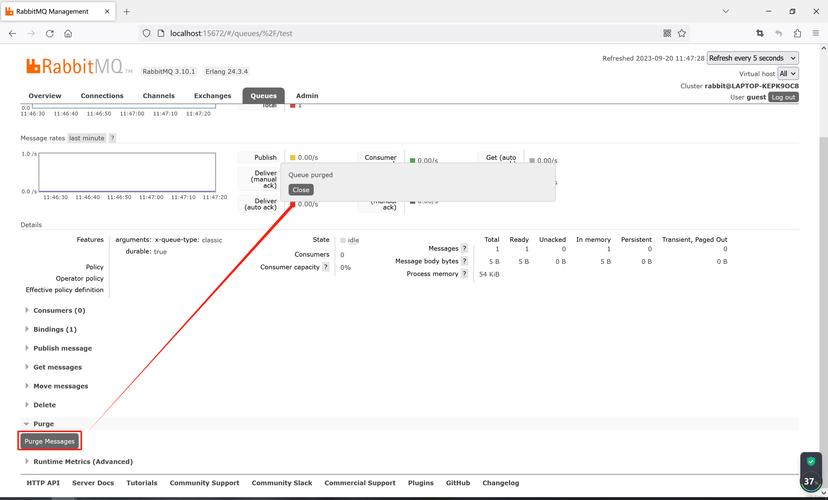Click help icon next to Consumer capacity

[326, 268]
